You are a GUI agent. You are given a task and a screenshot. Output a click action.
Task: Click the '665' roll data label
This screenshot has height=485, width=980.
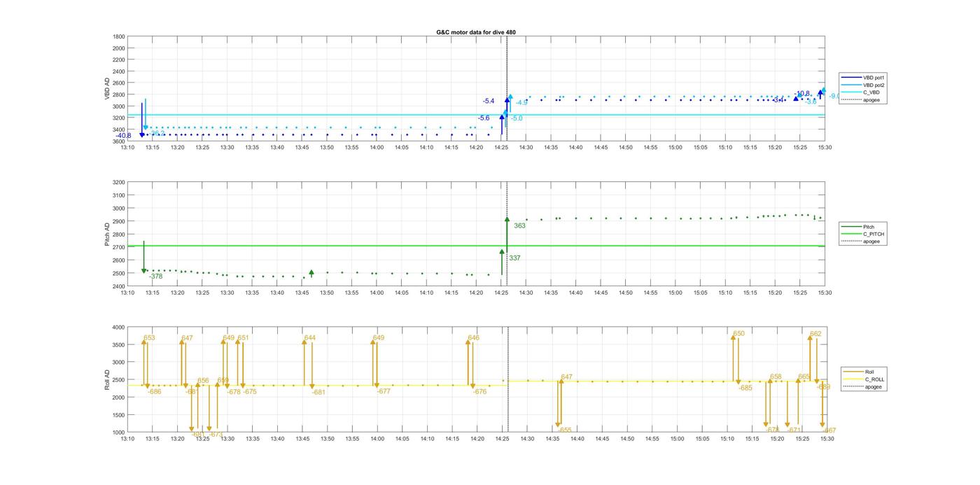pyautogui.click(x=804, y=377)
